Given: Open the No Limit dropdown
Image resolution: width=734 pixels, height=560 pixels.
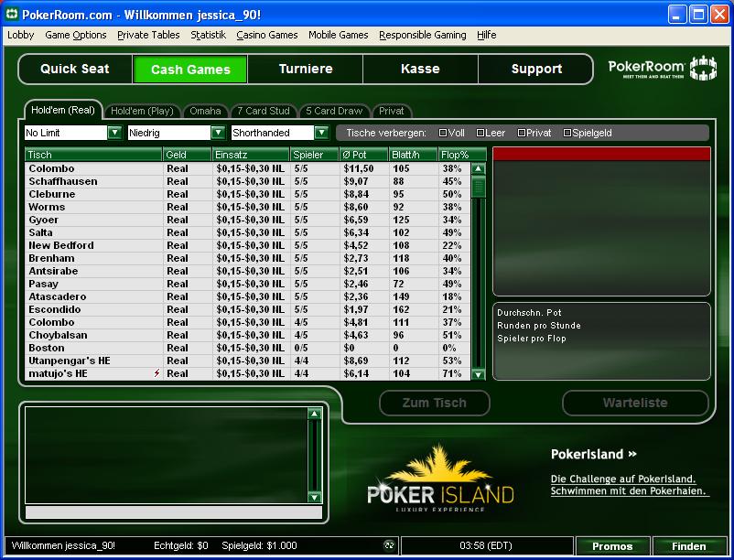Looking at the screenshot, I should [x=114, y=133].
